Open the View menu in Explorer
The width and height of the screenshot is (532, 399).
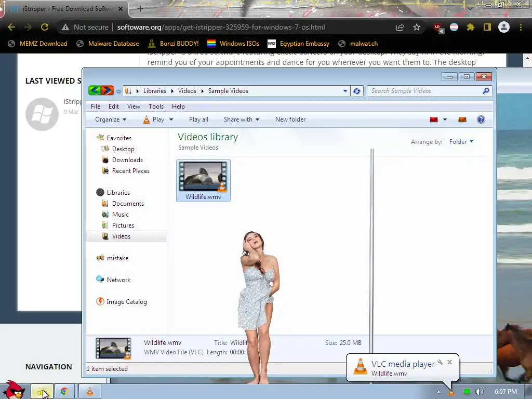point(134,106)
